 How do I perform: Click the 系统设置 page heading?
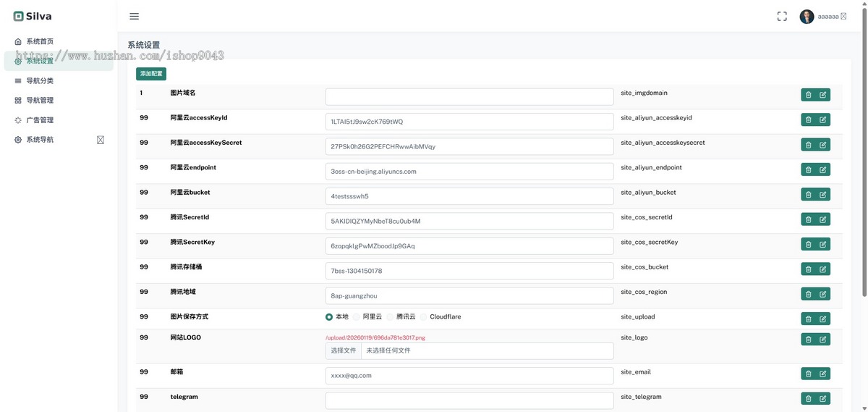coord(143,45)
